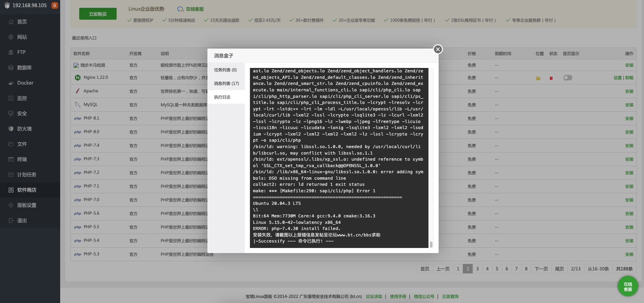Open 任务列表 (0) tab
Image resolution: width=644 pixels, height=303 pixels.
tap(226, 70)
